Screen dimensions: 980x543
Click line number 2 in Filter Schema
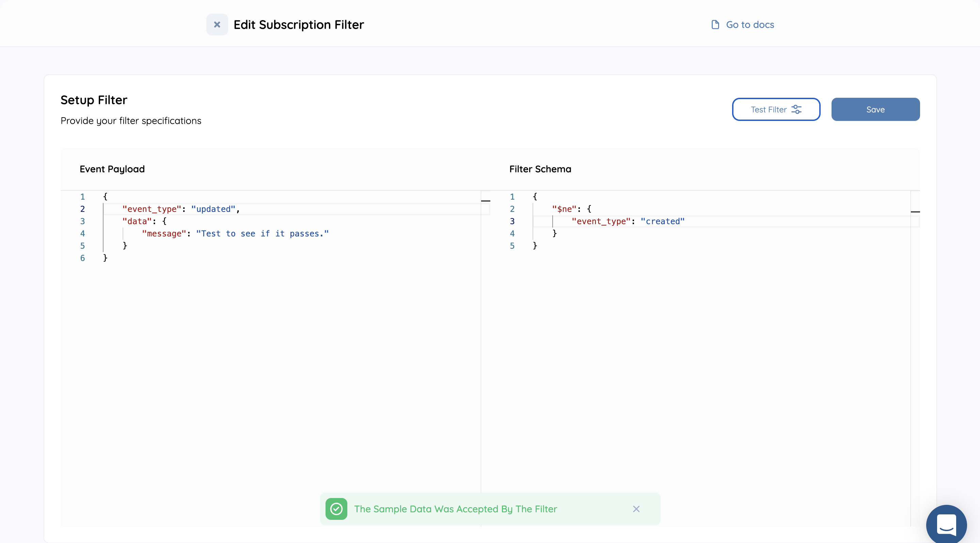[x=512, y=209]
